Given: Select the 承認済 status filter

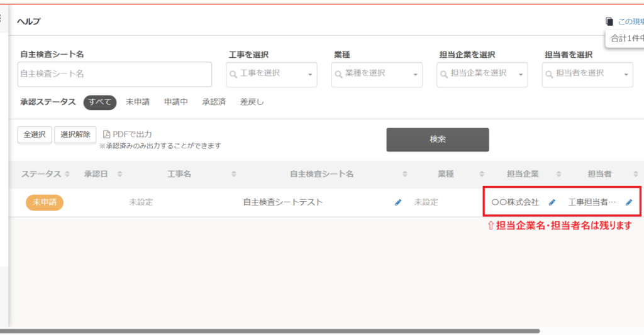Looking at the screenshot, I should 214,102.
